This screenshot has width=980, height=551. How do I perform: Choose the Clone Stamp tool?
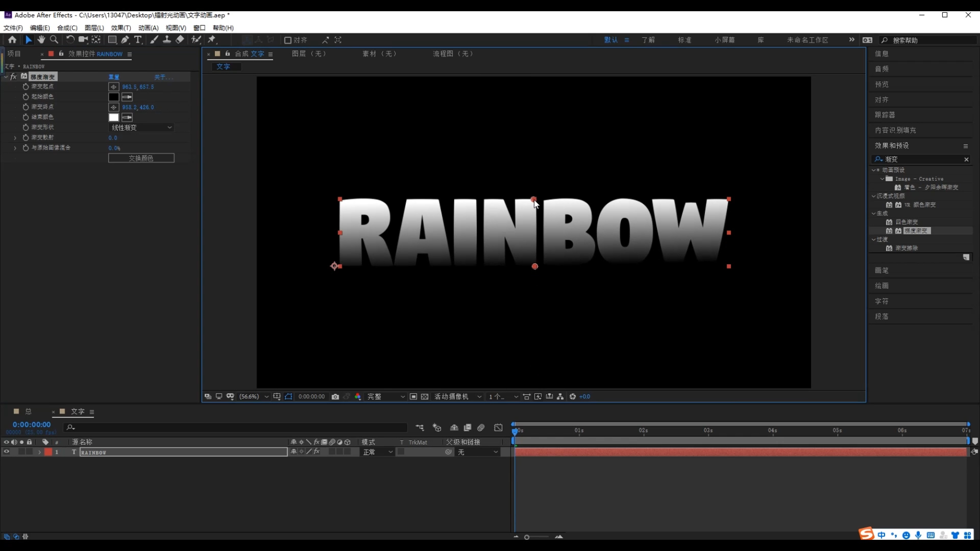(167, 40)
